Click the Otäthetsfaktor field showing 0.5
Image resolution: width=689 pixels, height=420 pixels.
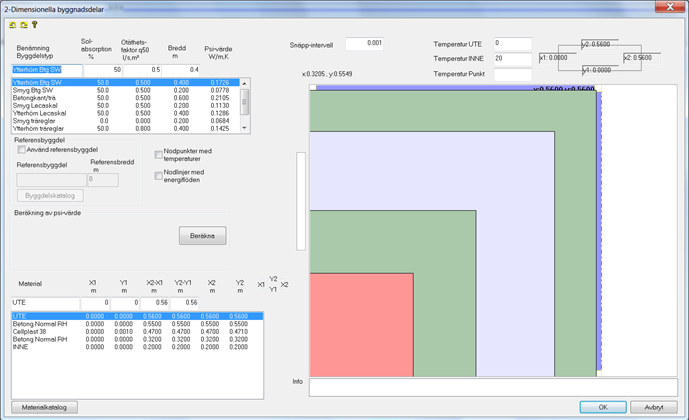click(142, 70)
